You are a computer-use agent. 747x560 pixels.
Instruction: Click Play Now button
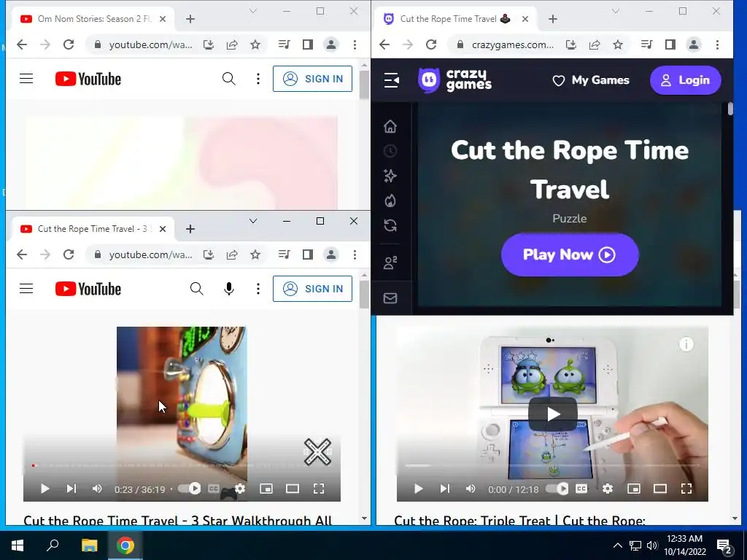[x=570, y=254]
